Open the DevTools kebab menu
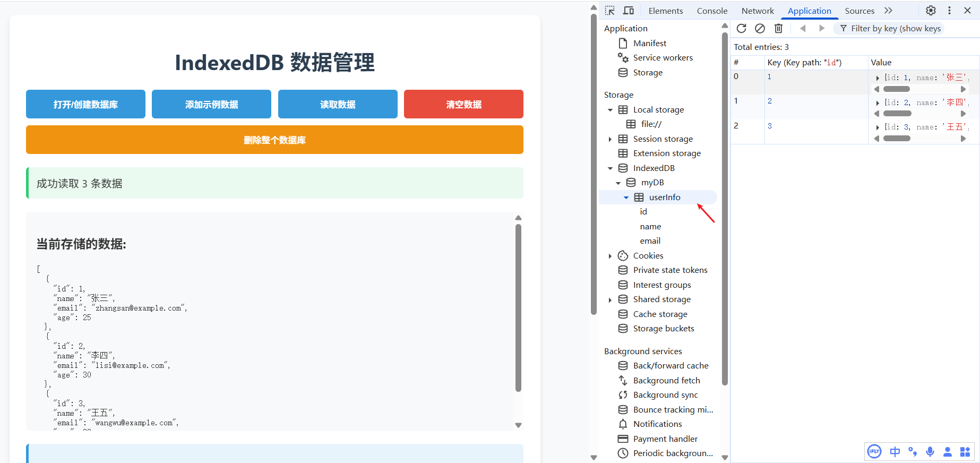Image resolution: width=980 pixels, height=463 pixels. (x=949, y=11)
